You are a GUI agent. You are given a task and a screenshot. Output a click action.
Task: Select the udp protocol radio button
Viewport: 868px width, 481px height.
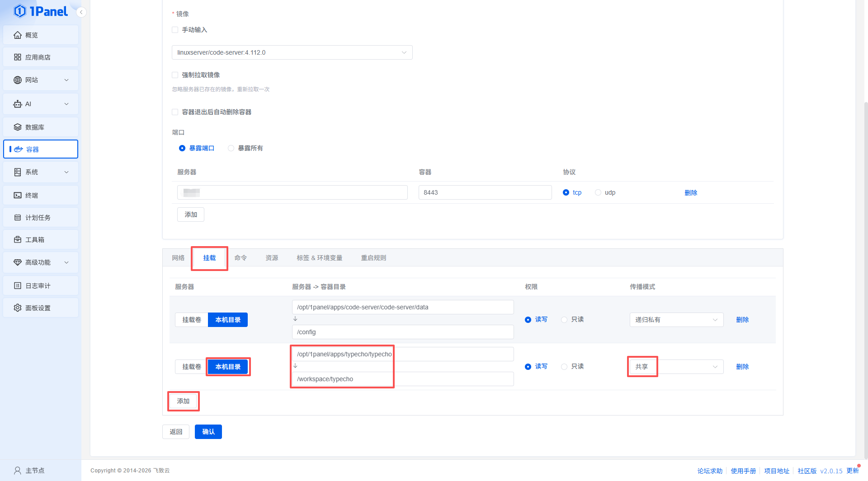(x=598, y=192)
